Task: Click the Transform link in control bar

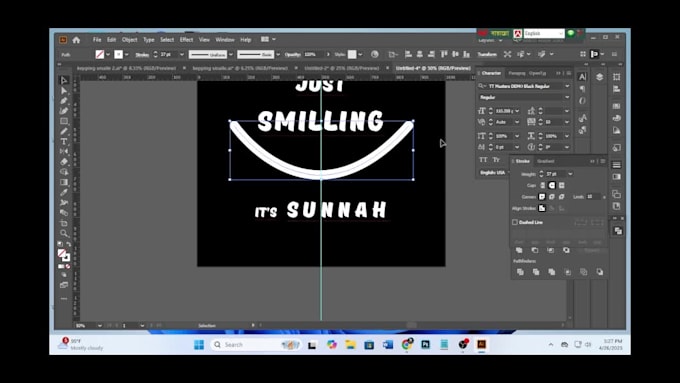Action: pos(487,54)
